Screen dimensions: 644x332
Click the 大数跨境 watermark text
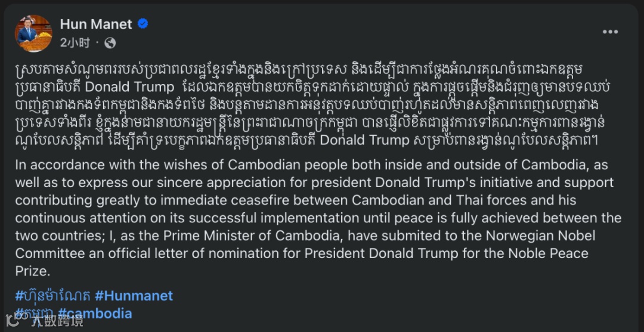coord(57,321)
